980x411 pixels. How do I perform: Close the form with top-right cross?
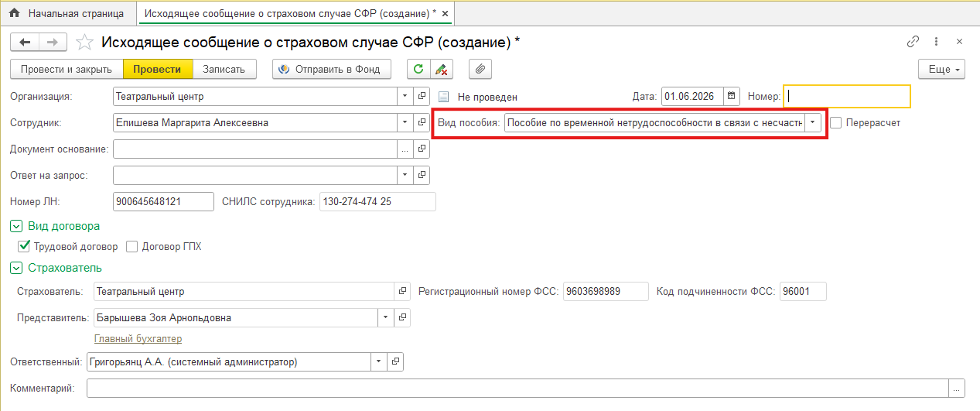pos(960,42)
